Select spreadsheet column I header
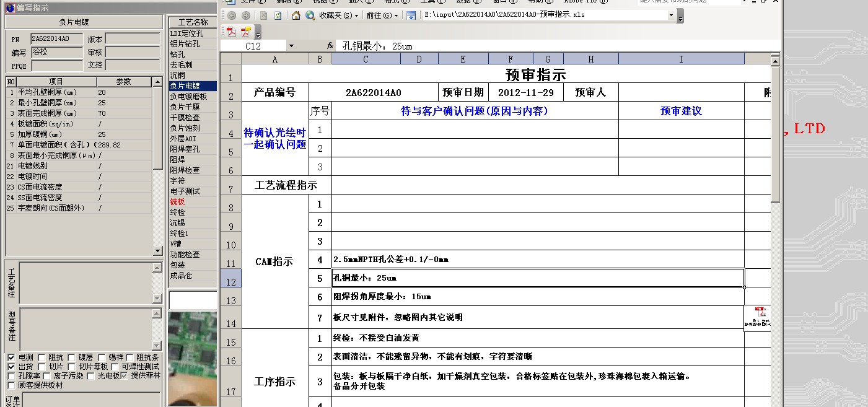 (682, 59)
